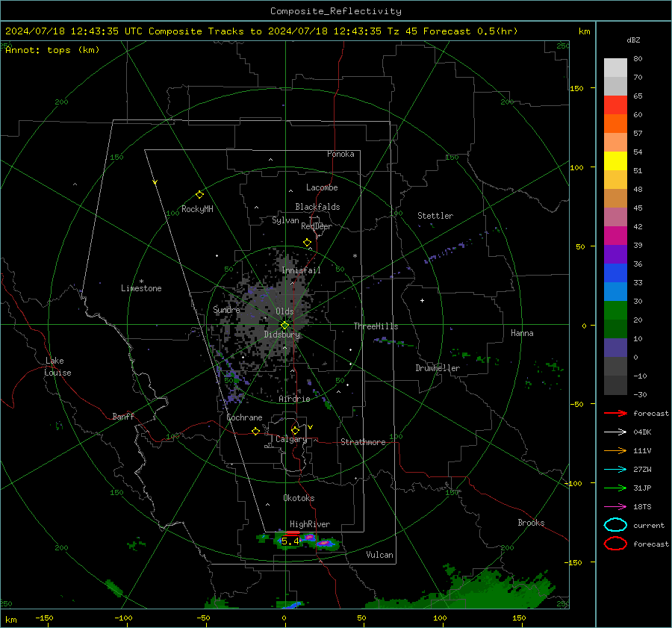
Task: Select the magenta 42-39 dBZ legend swatch
Action: click(615, 236)
